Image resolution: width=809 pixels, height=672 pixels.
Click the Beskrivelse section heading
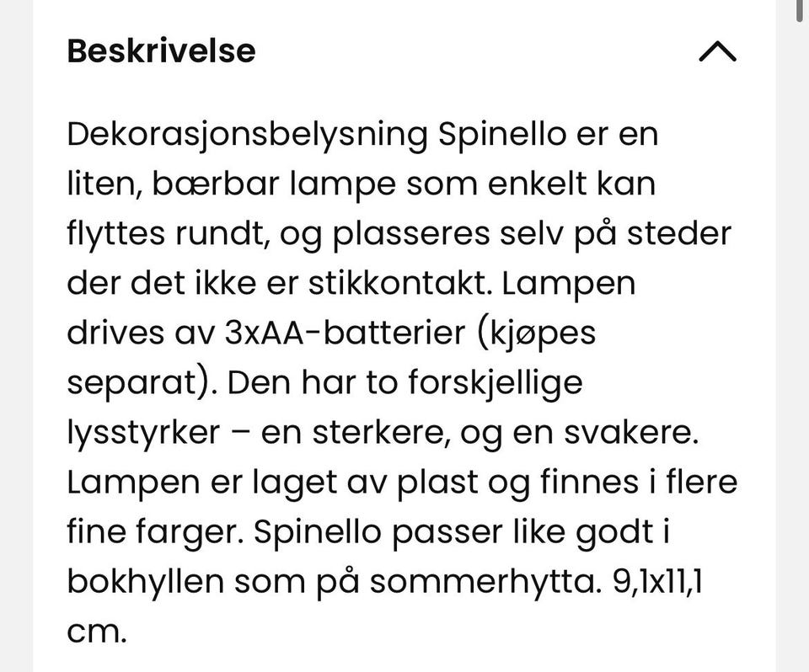(162, 51)
